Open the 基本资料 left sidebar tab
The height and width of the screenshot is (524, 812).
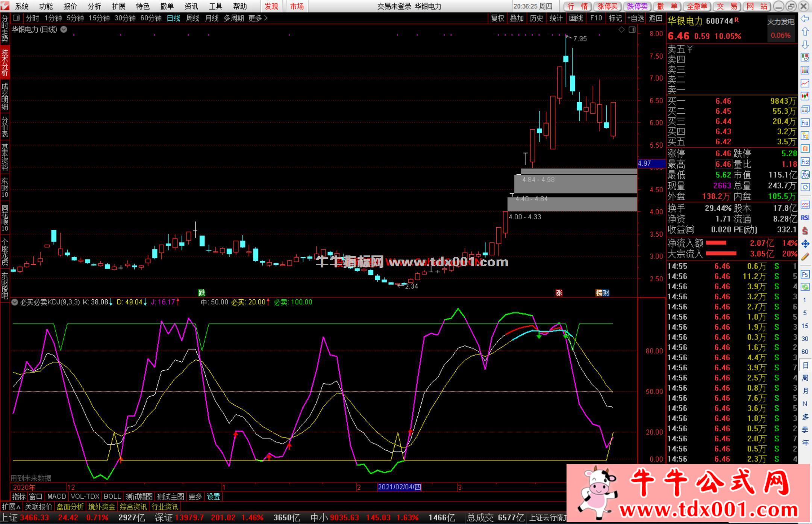point(5,157)
